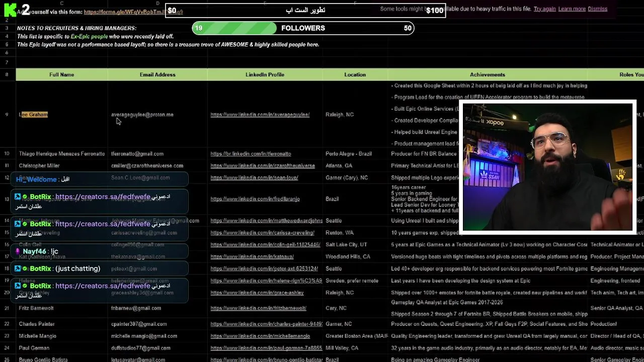Select the Producer for FN BR Balance cell
Screen dimensions: 644x362
(424, 154)
